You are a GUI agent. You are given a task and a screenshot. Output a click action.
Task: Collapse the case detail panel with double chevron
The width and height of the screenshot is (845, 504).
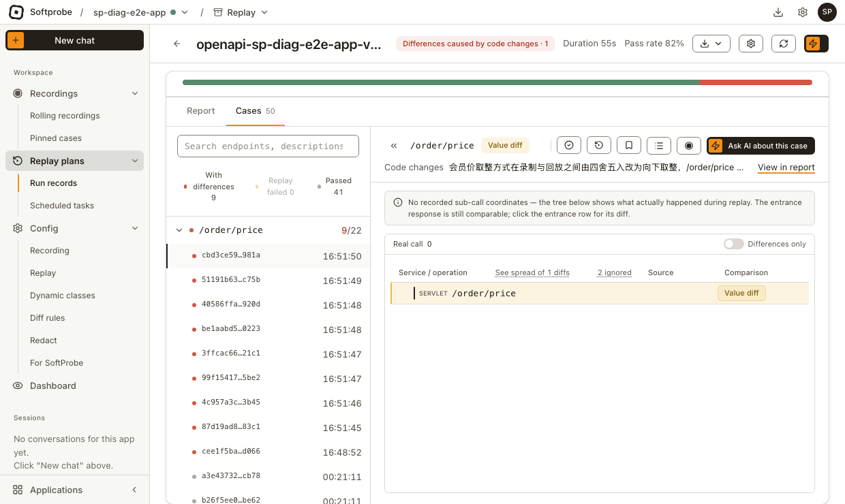coord(394,146)
